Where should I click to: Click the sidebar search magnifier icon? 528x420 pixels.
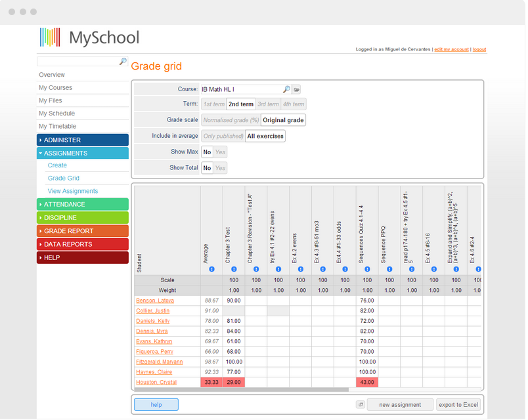123,61
